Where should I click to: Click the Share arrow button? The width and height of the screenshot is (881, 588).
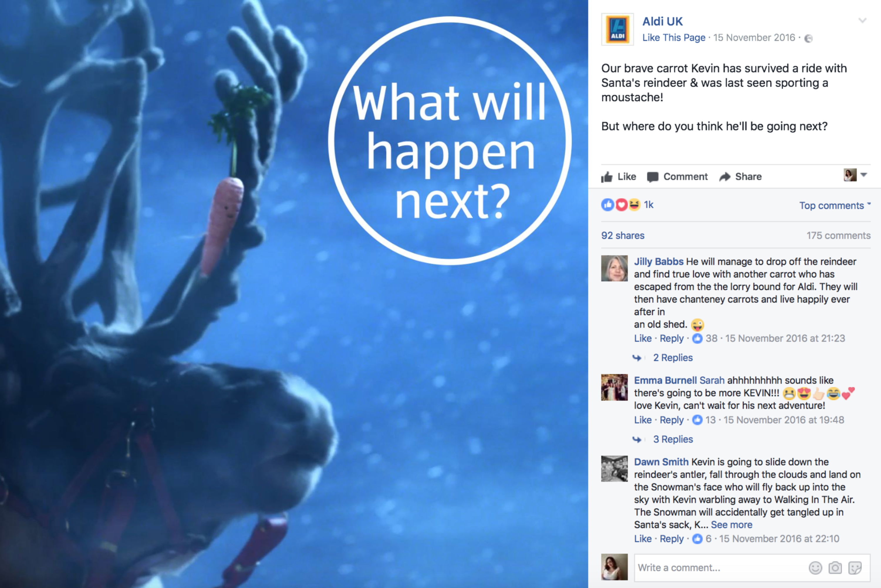pyautogui.click(x=740, y=177)
